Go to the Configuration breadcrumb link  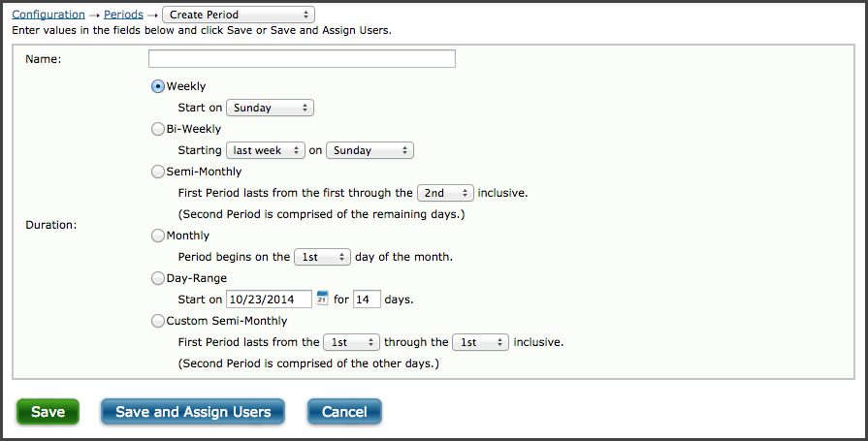[x=48, y=15]
